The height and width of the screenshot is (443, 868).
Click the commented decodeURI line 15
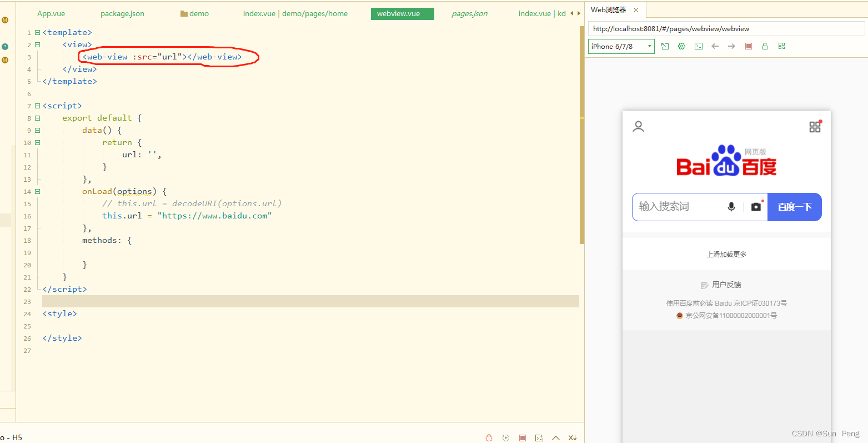[192, 203]
